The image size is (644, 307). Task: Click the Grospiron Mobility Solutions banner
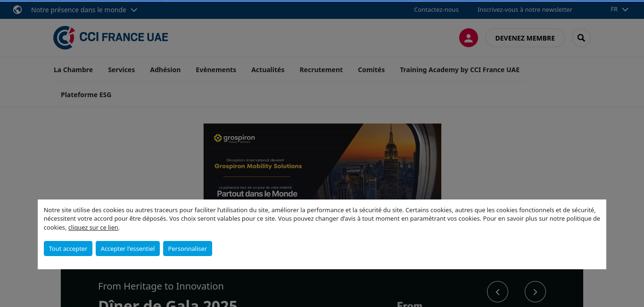point(322,161)
